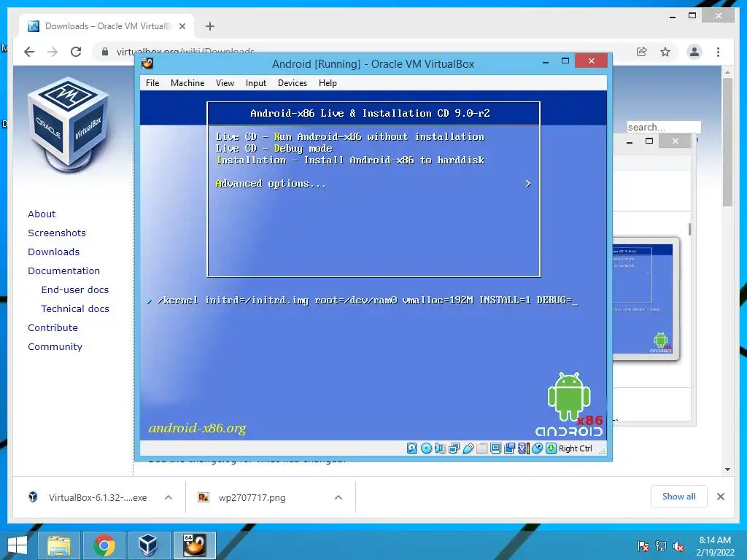Open a new Chrome tab
Screen dimensions: 747x560
point(209,26)
